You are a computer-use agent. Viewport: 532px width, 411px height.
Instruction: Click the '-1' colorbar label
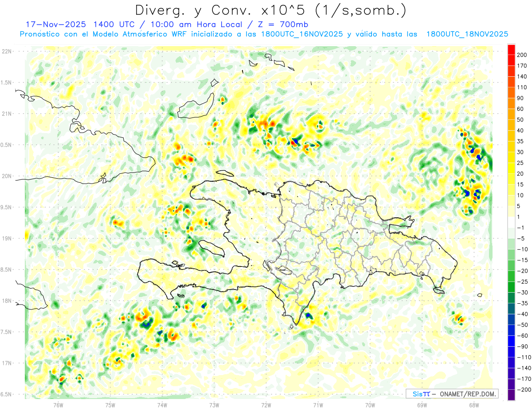click(521, 227)
